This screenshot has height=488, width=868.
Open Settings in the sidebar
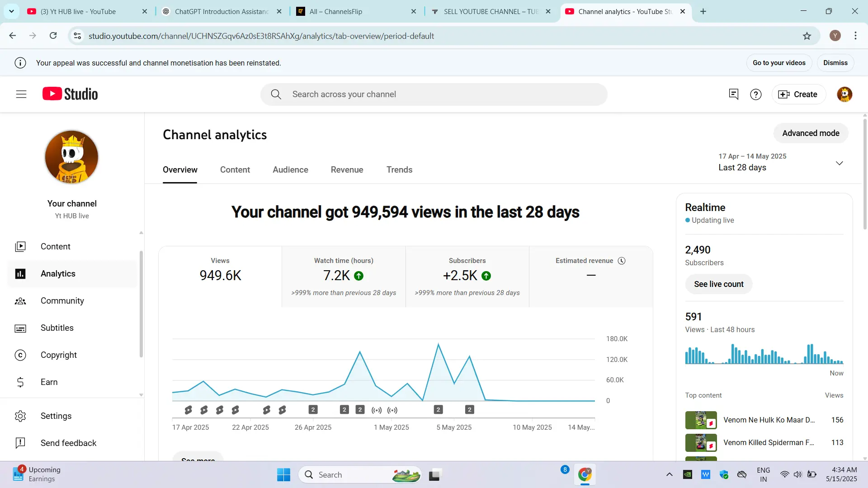pos(72,416)
